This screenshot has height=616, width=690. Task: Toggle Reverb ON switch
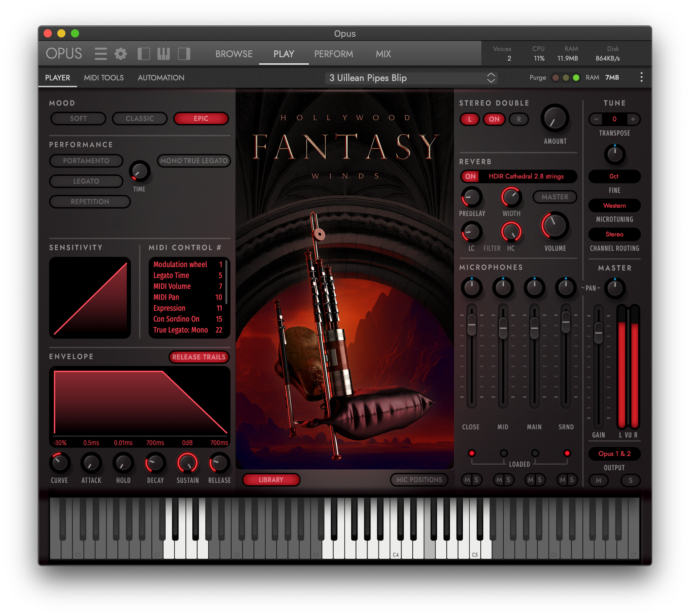click(x=470, y=176)
